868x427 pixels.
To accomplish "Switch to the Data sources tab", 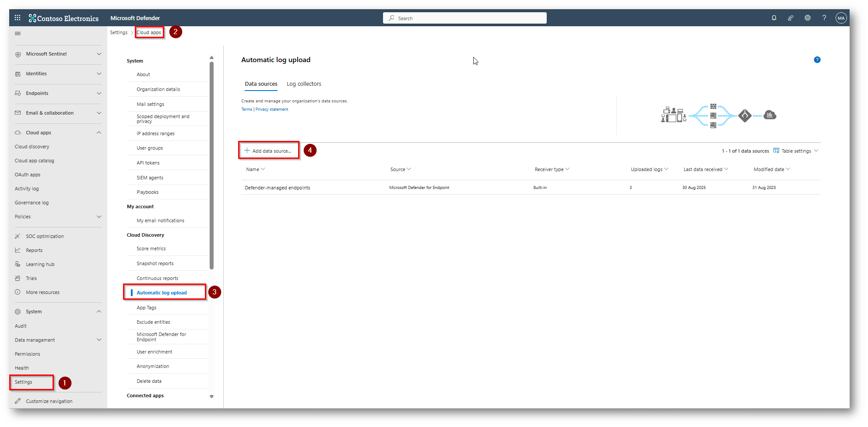I will tap(261, 84).
